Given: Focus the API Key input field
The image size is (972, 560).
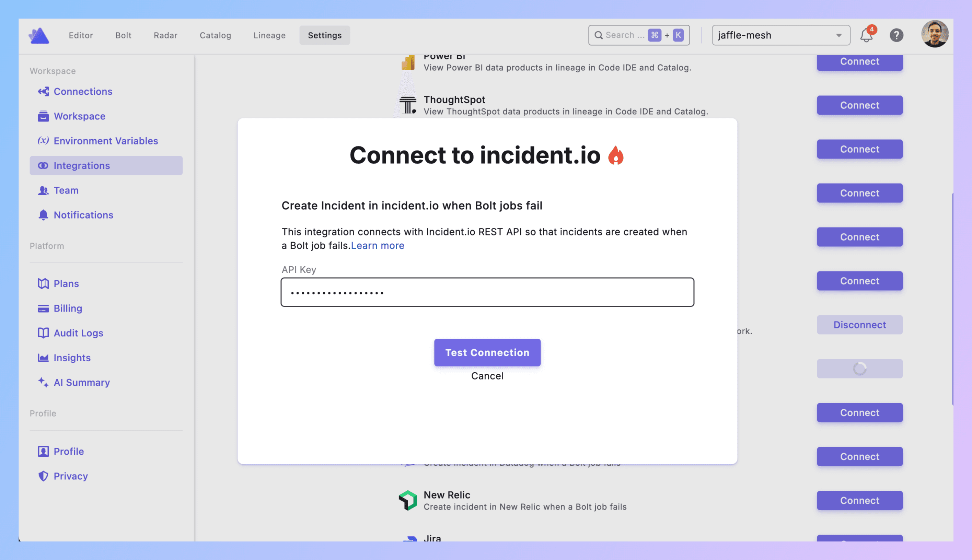Looking at the screenshot, I should point(487,292).
